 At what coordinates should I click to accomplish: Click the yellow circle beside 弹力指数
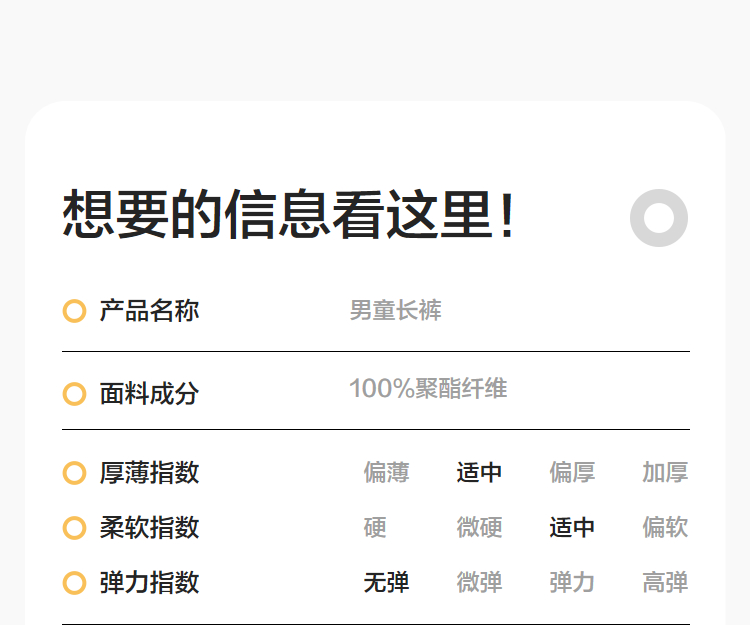pyautogui.click(x=74, y=582)
